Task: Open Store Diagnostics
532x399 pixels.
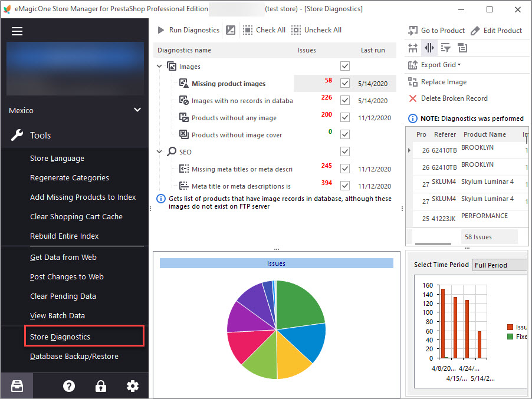Action: tap(84, 337)
